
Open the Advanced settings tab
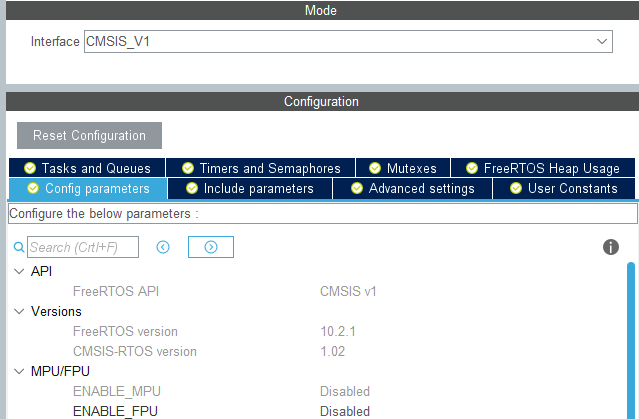pos(412,189)
